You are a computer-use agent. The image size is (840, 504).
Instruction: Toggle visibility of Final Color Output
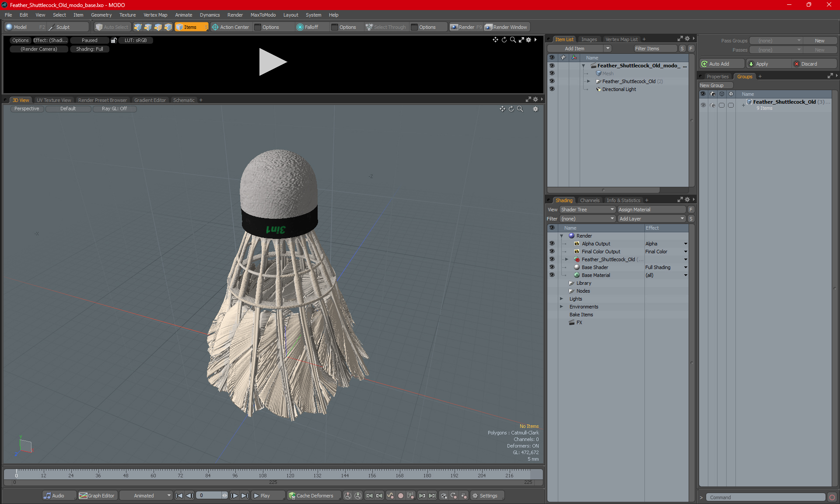[552, 252]
